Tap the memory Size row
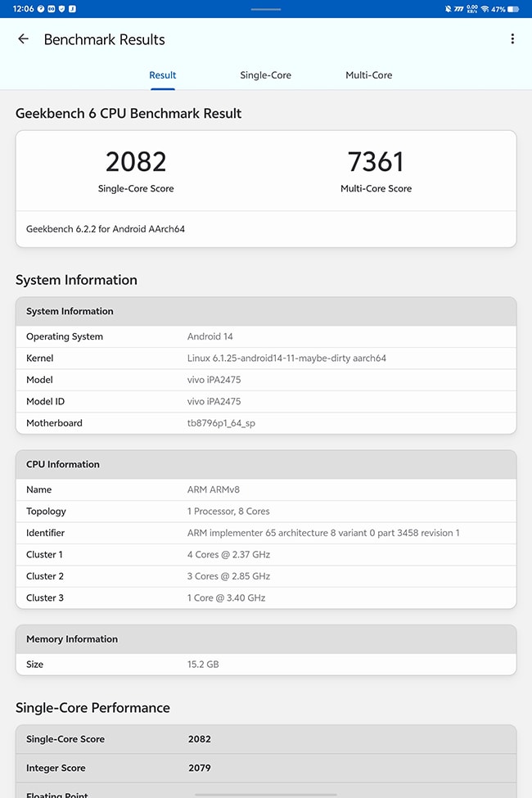Viewport: 532px width, 798px height. coord(266,665)
